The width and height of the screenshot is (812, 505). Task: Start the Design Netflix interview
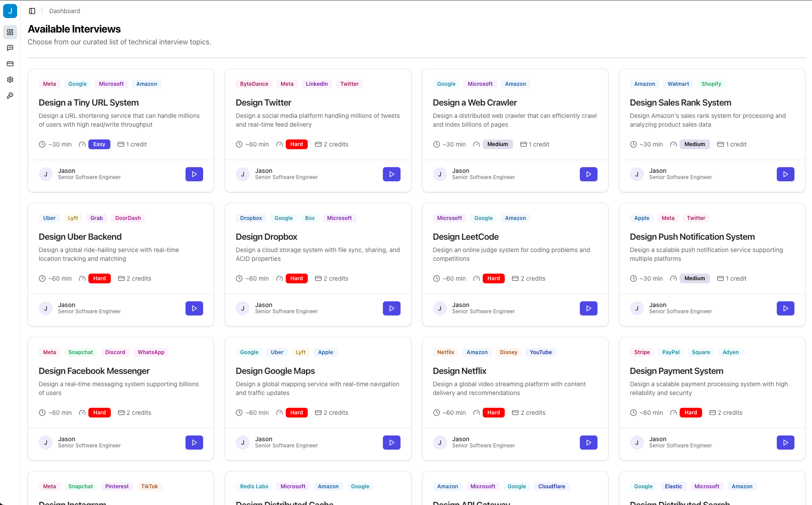pyautogui.click(x=589, y=443)
